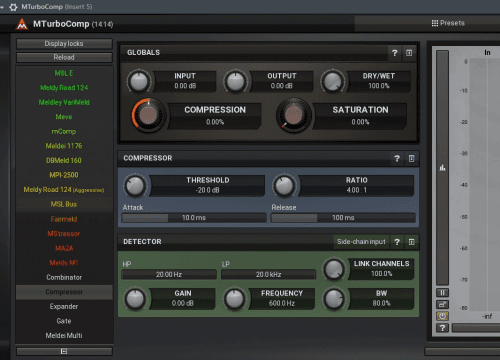Click the Input gain knob

click(139, 81)
